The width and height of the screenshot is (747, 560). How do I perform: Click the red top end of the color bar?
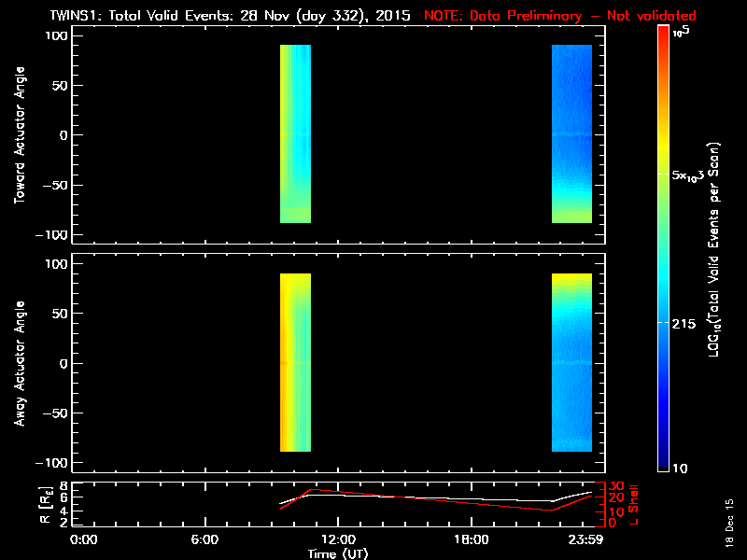(663, 35)
